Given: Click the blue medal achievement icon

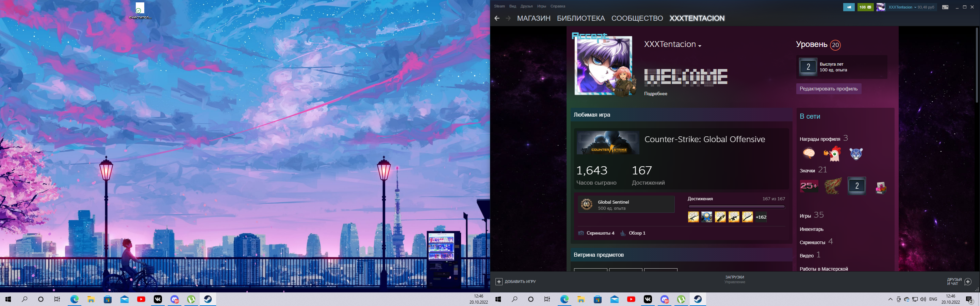Looking at the screenshot, I should tap(707, 217).
